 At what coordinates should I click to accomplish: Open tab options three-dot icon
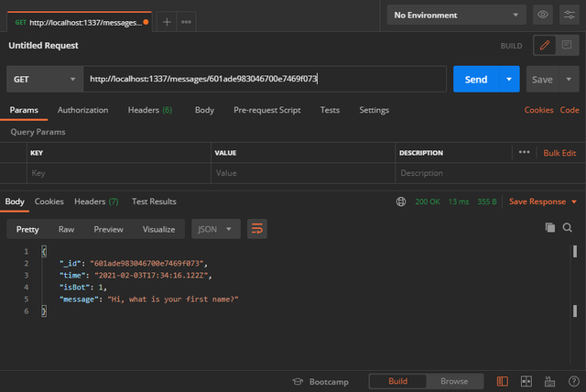[186, 22]
